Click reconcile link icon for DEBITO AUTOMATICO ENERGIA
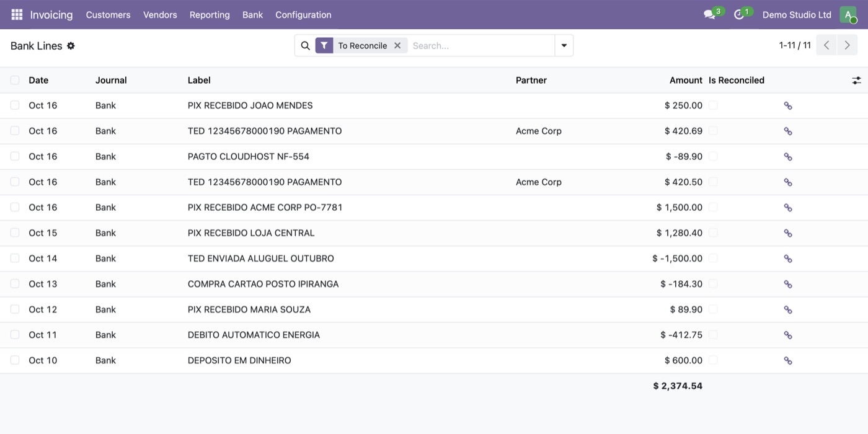This screenshot has width=868, height=434. (788, 335)
